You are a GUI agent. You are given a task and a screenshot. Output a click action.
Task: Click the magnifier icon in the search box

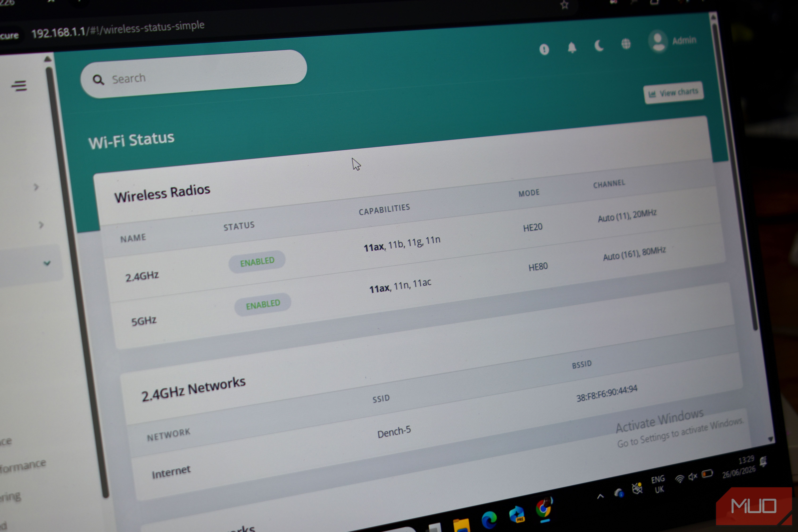pos(98,80)
